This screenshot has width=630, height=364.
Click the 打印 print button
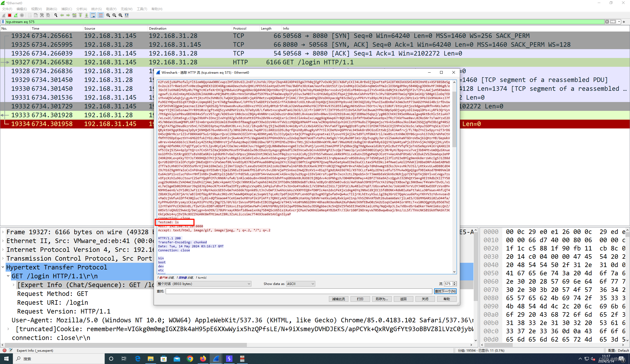tap(360, 299)
